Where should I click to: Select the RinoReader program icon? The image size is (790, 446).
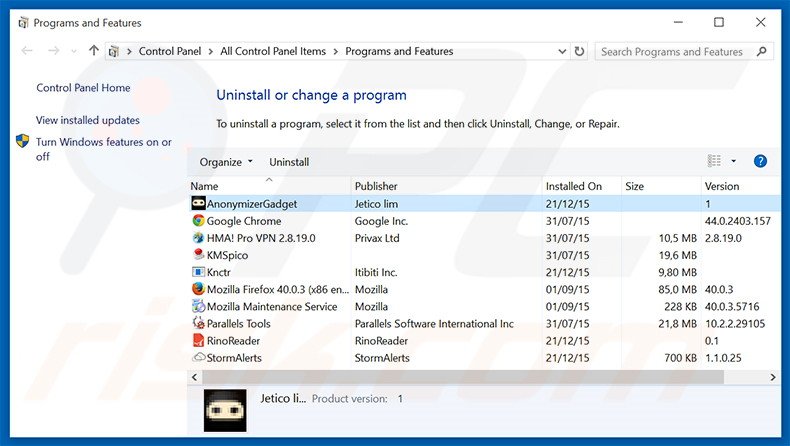[198, 340]
